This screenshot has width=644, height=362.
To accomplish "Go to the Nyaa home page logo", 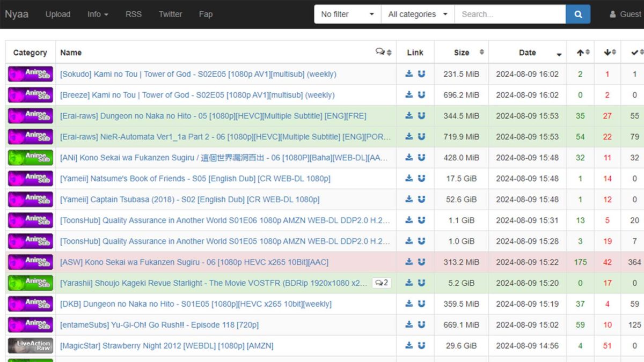I will (x=17, y=14).
